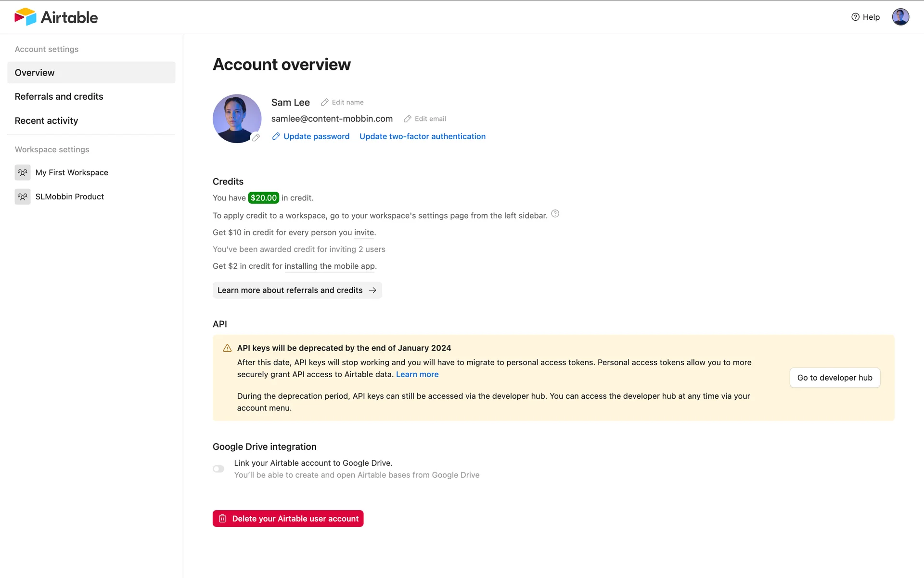Click Update two-factor authentication link
924x578 pixels.
(x=422, y=137)
